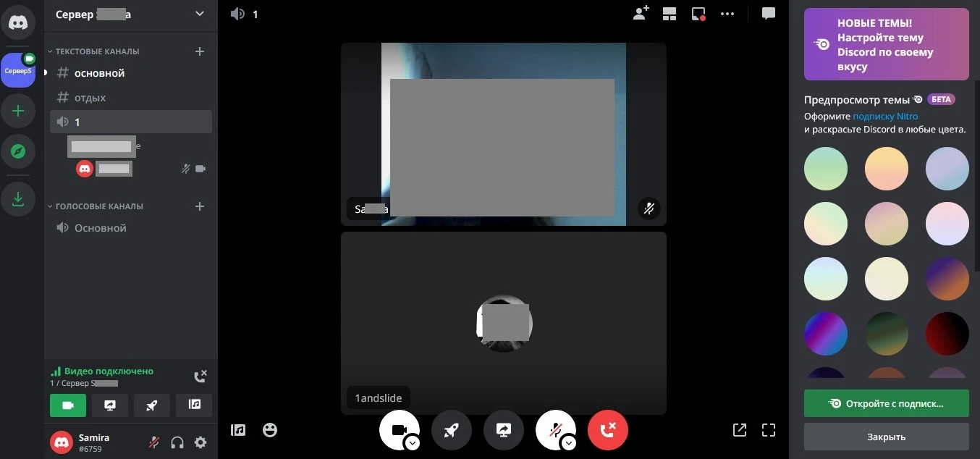Join the Основной voice channel
980x459 pixels.
coord(101,228)
